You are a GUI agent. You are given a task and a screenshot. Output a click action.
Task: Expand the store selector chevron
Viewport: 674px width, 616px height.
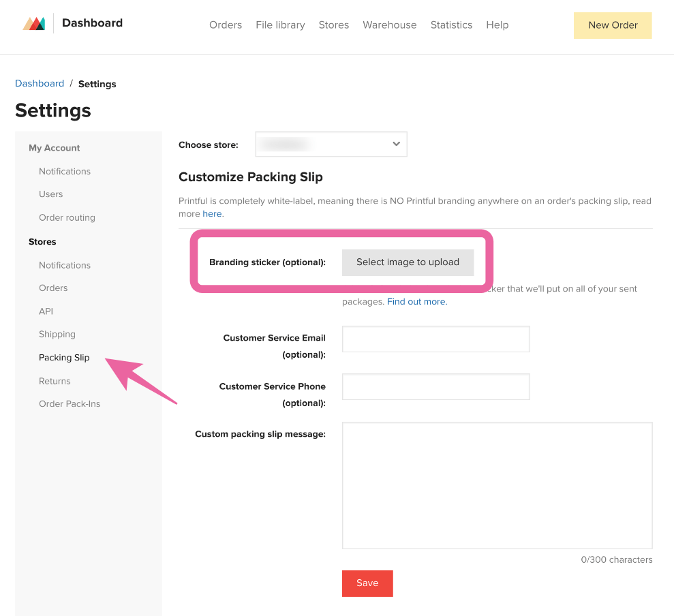click(x=395, y=144)
